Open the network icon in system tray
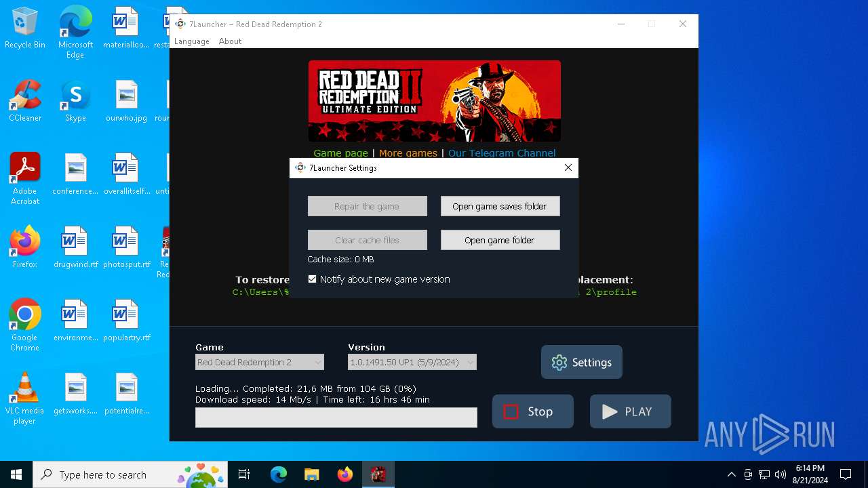This screenshot has width=868, height=488. pos(764,474)
